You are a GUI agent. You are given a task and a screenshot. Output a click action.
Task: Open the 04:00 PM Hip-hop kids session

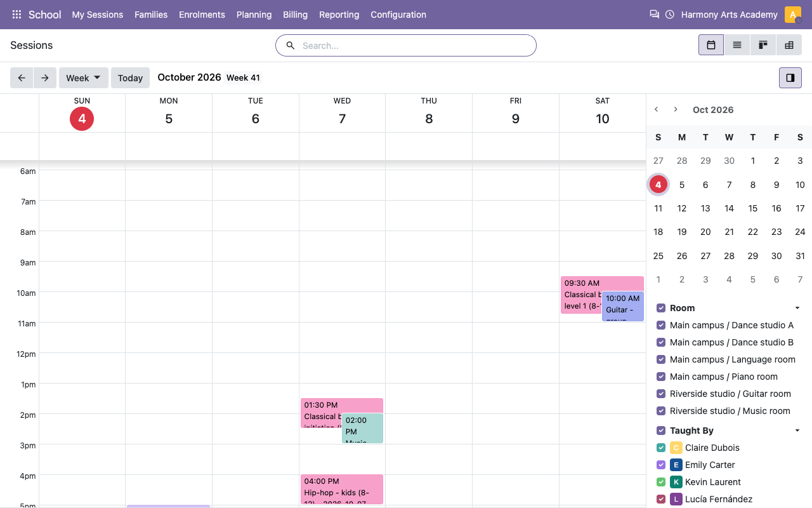[342, 490]
